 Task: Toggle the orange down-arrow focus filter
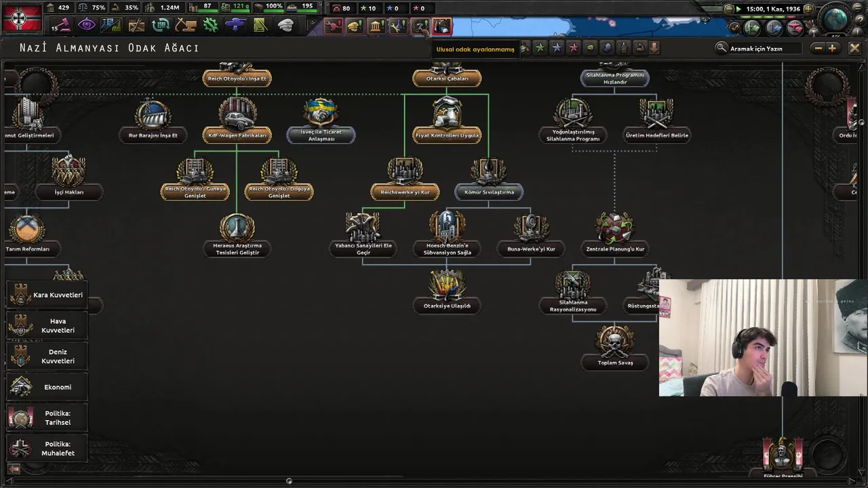coord(654,47)
